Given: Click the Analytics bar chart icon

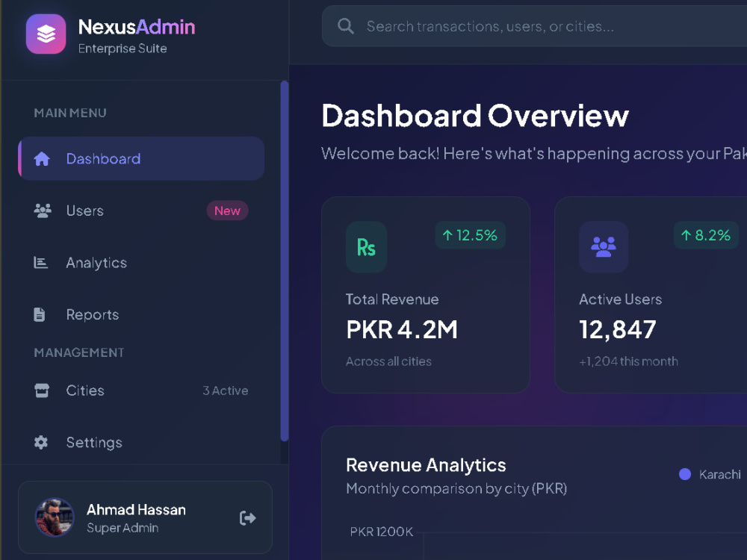Looking at the screenshot, I should (x=41, y=262).
